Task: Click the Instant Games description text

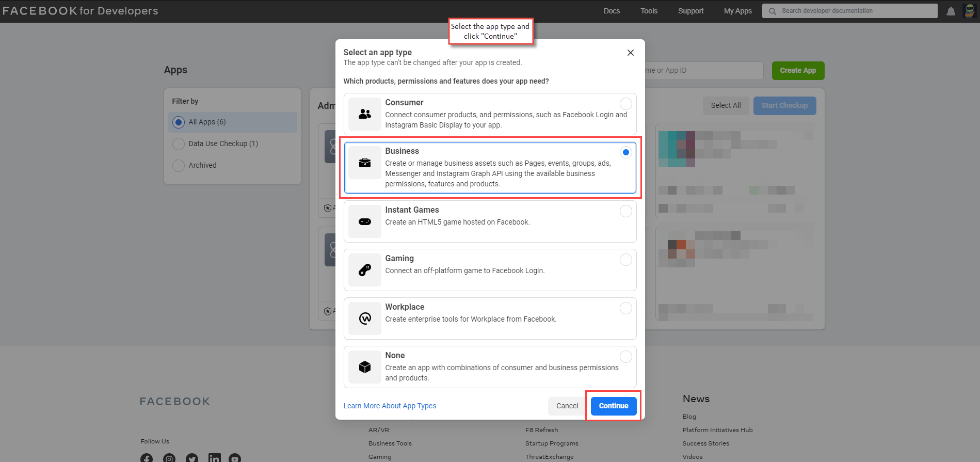Action: tap(457, 222)
